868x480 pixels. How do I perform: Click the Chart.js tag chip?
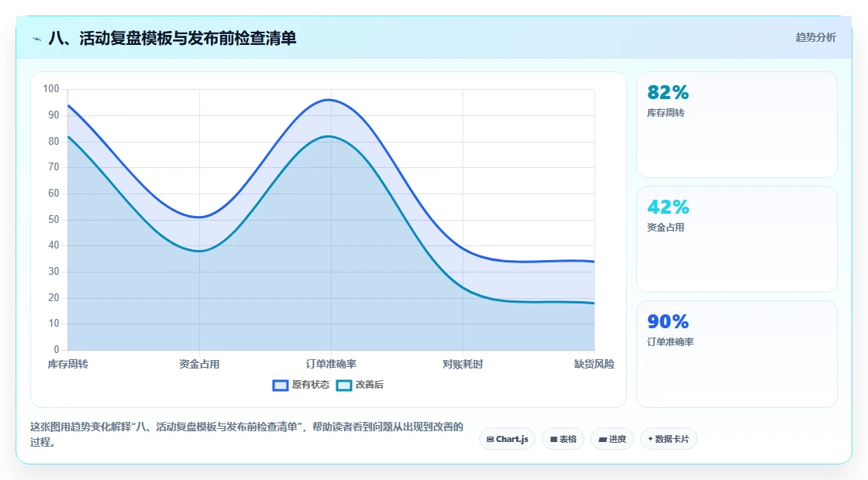507,439
